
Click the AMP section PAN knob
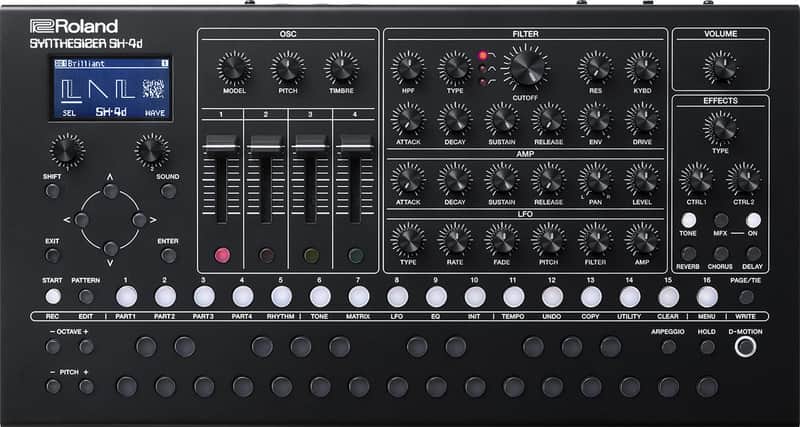coord(595,180)
